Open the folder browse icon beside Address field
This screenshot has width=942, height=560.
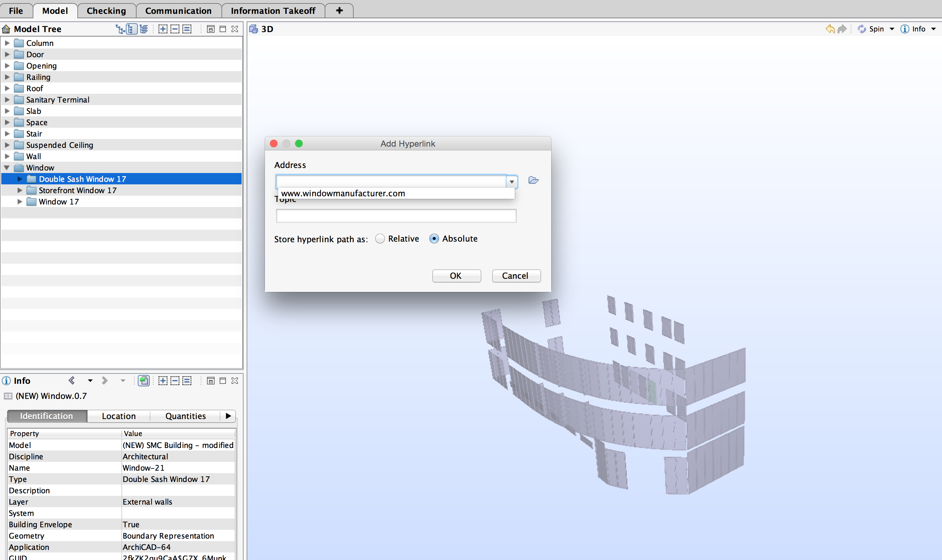point(533,180)
